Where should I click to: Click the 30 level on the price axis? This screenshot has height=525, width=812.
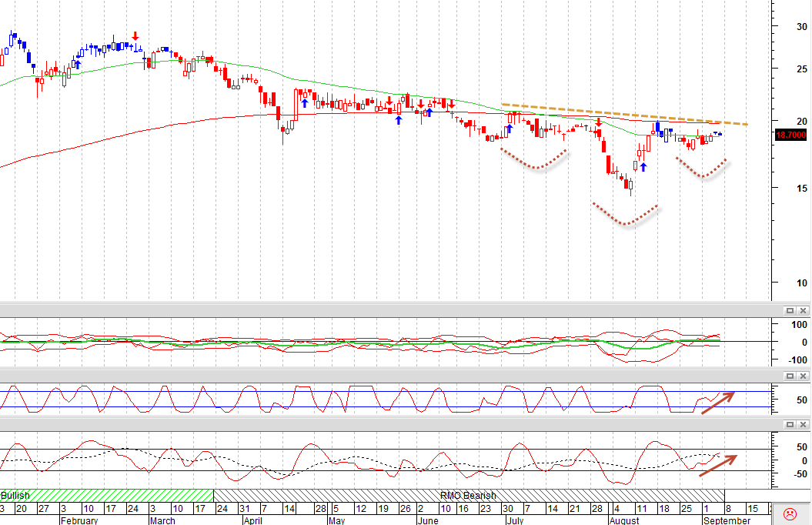802,26
